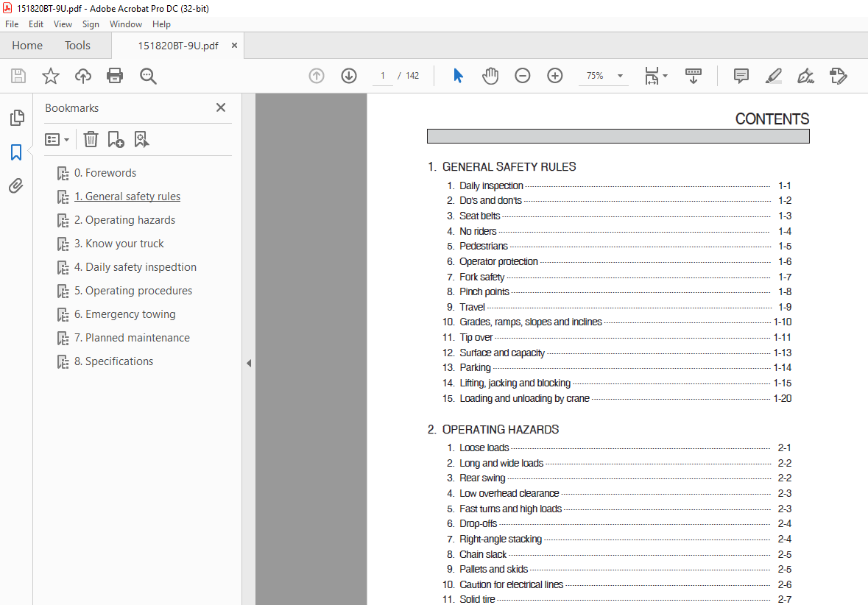Open the add comment tool

pos(741,76)
